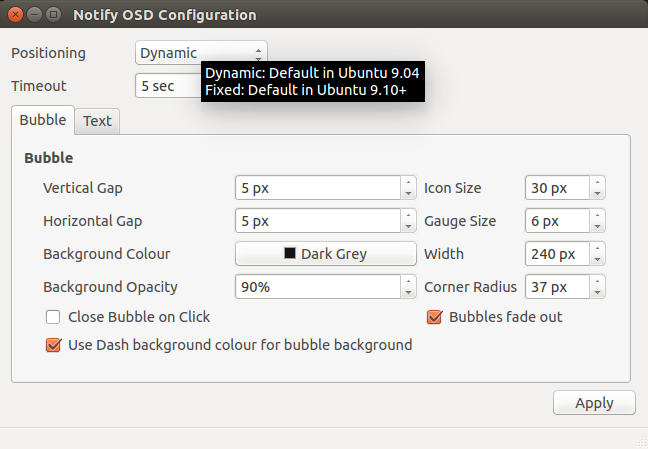Image resolution: width=648 pixels, height=449 pixels.
Task: Decrease the Horizontal Gap value arrow
Action: click(408, 227)
